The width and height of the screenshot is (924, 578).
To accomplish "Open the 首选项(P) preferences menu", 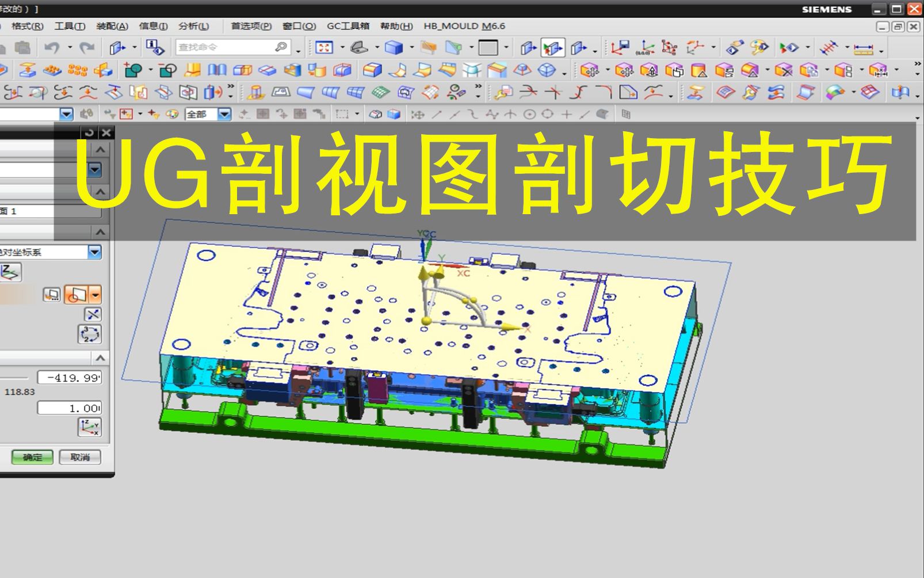I will pos(251,26).
